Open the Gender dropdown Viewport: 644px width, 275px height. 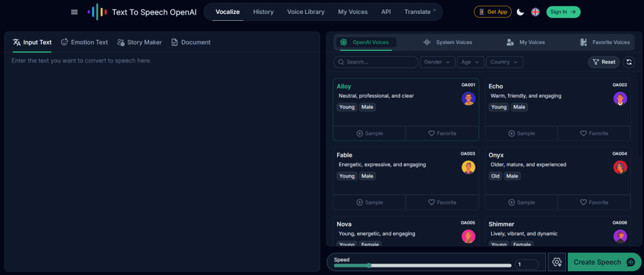coord(438,62)
